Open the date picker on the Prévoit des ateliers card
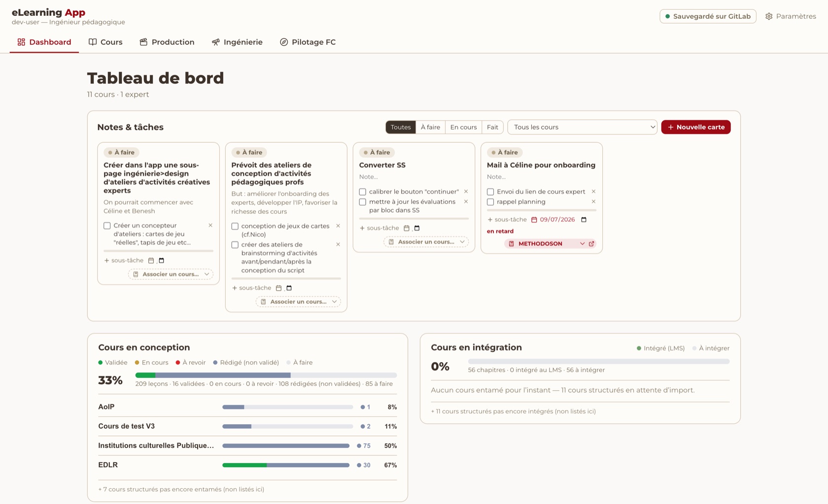The image size is (828, 504). pos(289,288)
